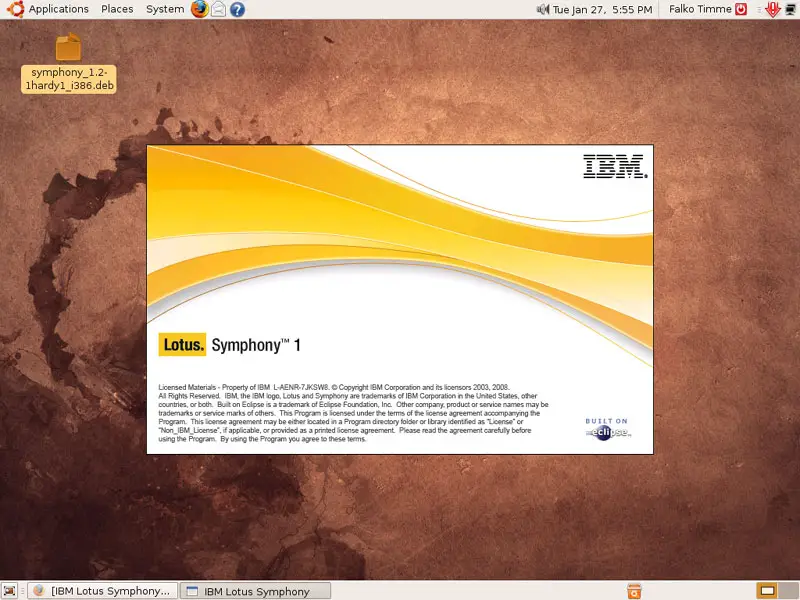The image size is (800, 600).
Task: Click the red power button icon
Action: pos(741,9)
